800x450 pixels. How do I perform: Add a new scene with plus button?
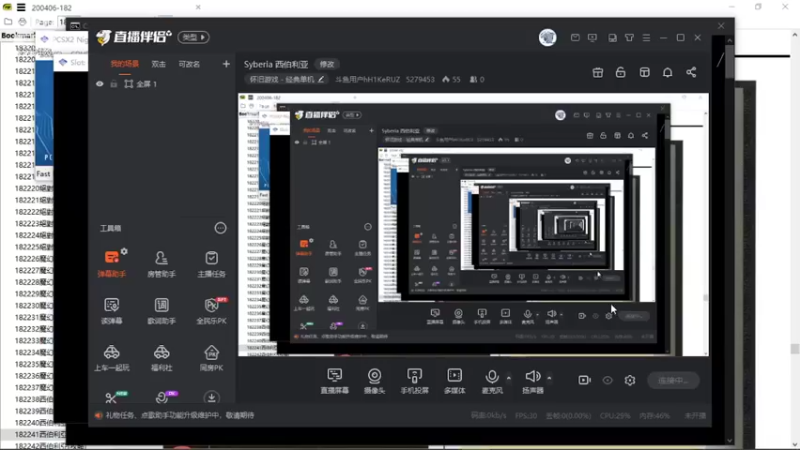(x=226, y=64)
